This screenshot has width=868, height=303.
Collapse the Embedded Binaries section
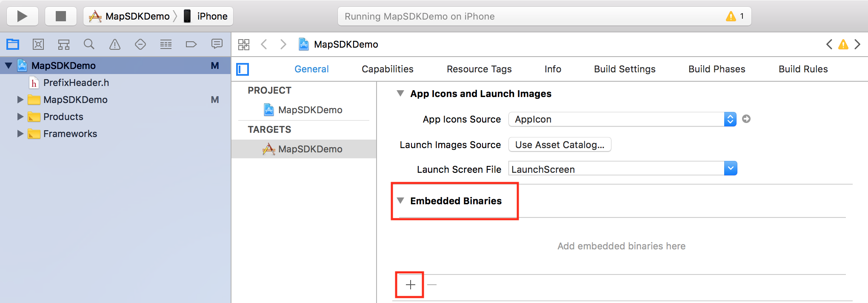(x=400, y=200)
